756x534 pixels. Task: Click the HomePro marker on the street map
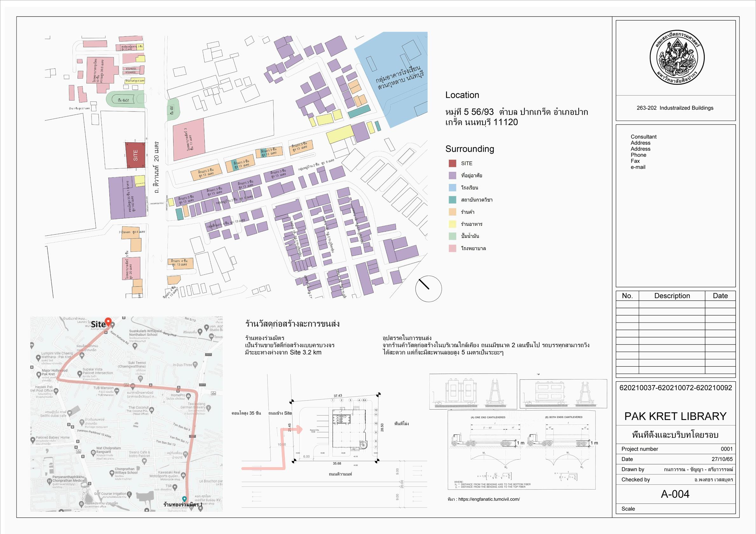pos(188,396)
